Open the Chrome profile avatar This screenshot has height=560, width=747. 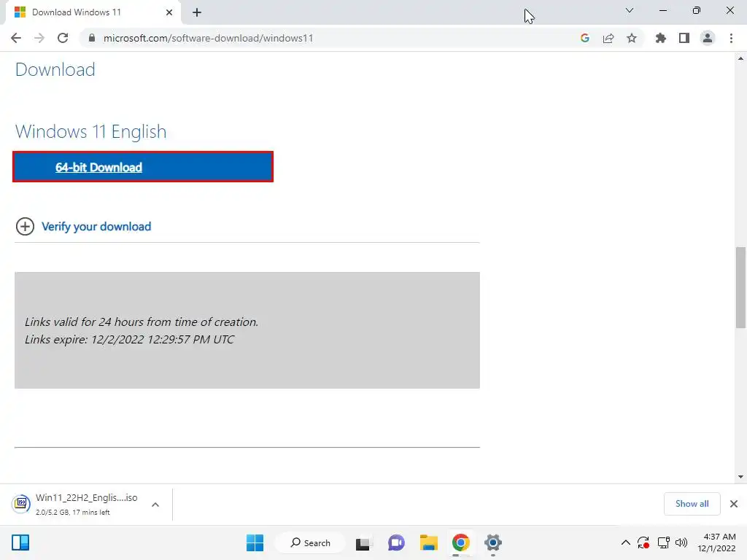[708, 38]
